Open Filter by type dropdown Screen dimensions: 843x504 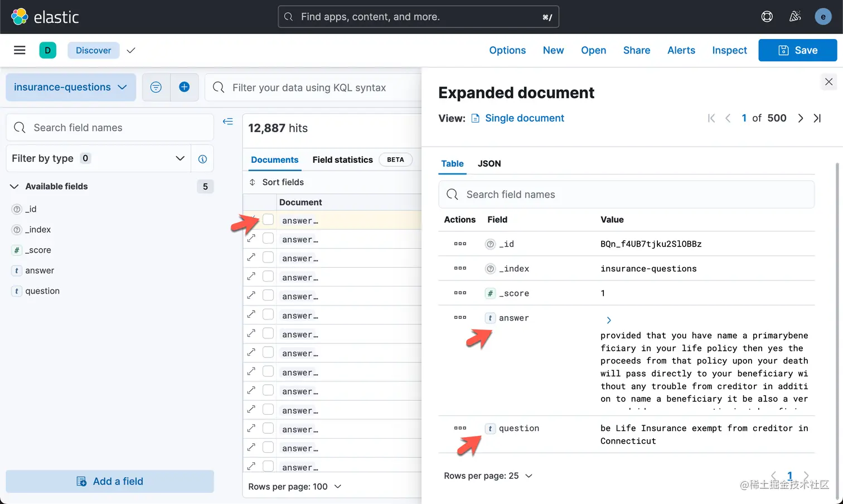[99, 158]
